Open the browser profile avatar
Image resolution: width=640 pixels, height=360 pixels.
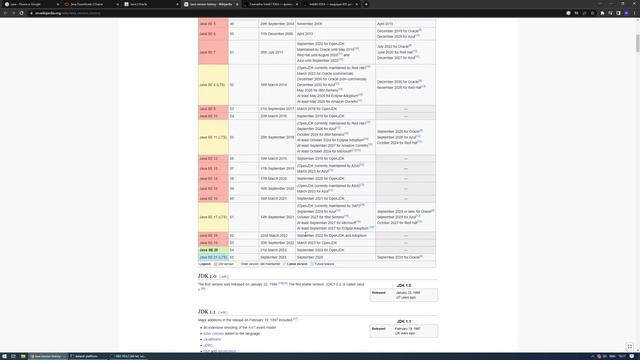pyautogui.click(x=627, y=13)
